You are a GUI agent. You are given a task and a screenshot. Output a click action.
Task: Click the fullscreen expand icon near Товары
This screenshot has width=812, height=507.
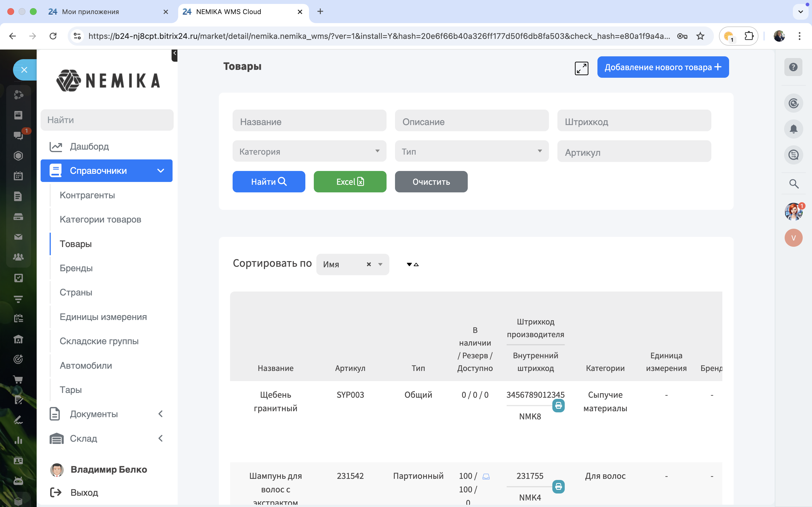click(581, 68)
